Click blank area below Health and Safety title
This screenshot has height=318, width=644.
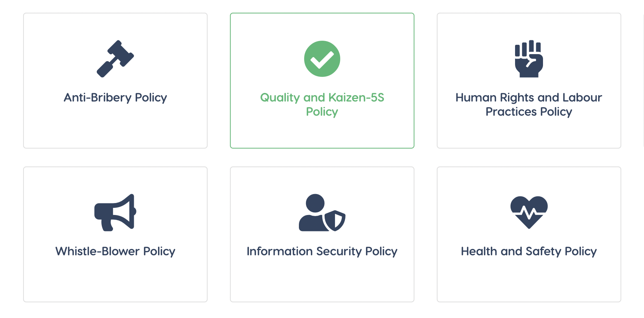tap(529, 280)
